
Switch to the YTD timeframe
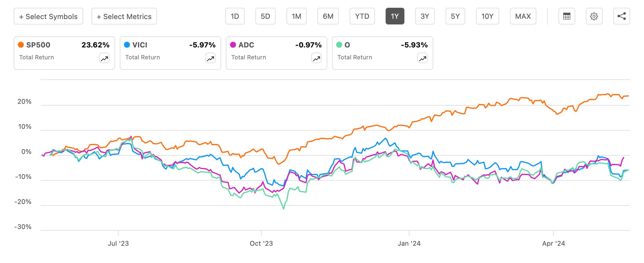(362, 16)
